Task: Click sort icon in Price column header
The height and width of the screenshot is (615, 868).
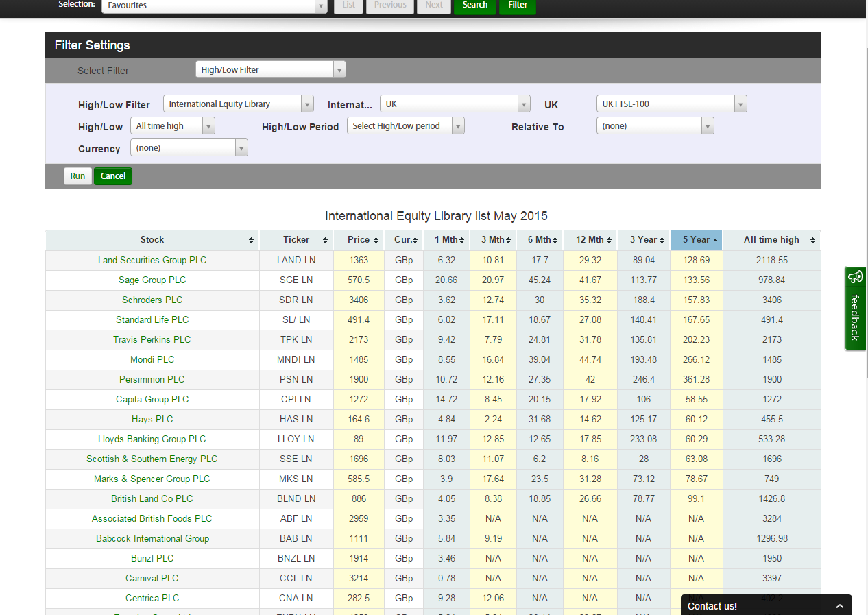Action: 376,240
